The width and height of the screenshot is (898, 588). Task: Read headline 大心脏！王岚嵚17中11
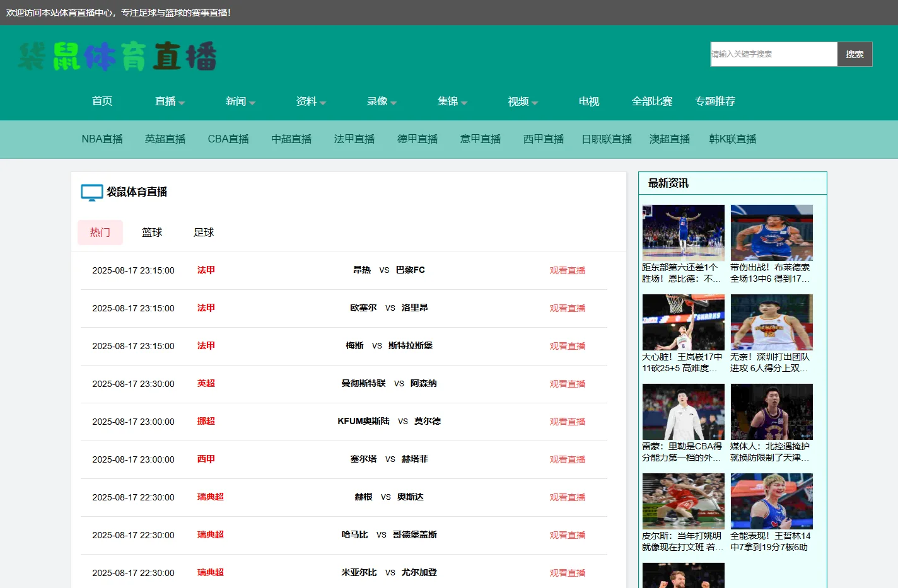(x=682, y=362)
